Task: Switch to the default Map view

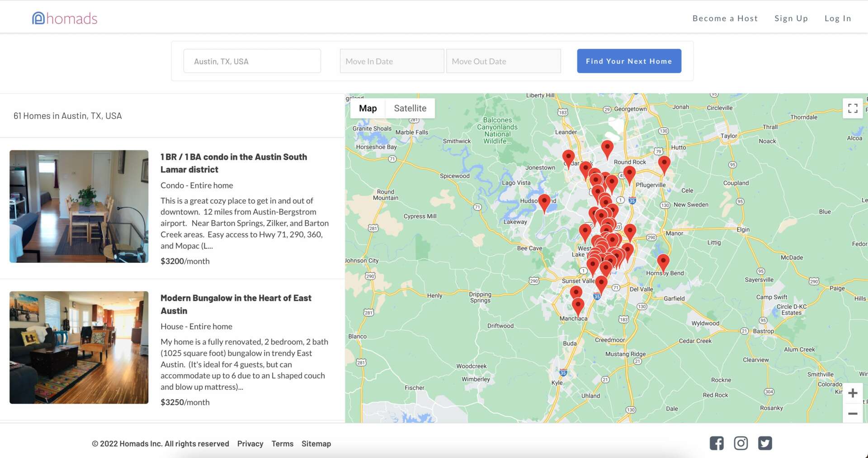Action: [x=368, y=108]
